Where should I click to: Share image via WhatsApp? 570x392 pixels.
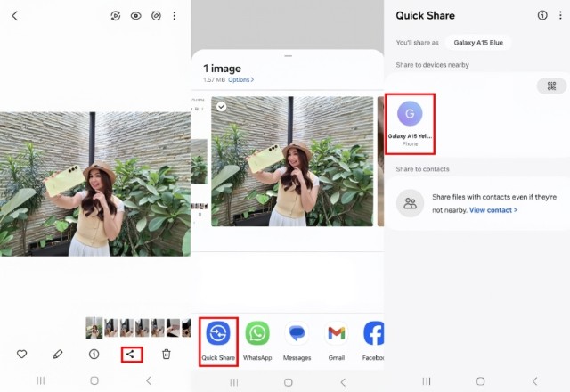pyautogui.click(x=257, y=334)
